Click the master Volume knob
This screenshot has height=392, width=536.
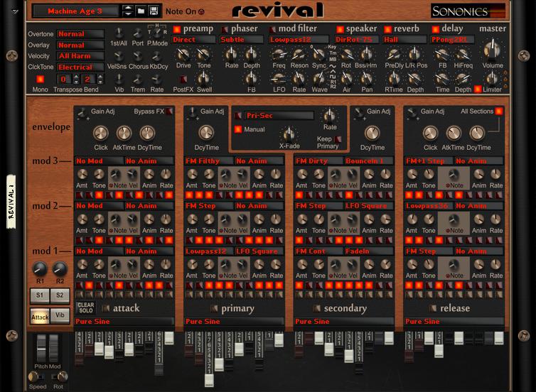[x=492, y=50]
